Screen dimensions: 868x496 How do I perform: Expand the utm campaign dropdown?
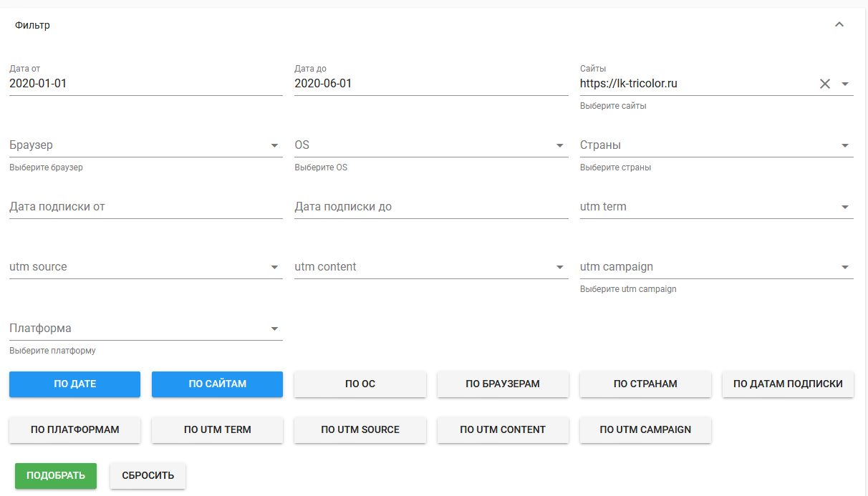[845, 267]
